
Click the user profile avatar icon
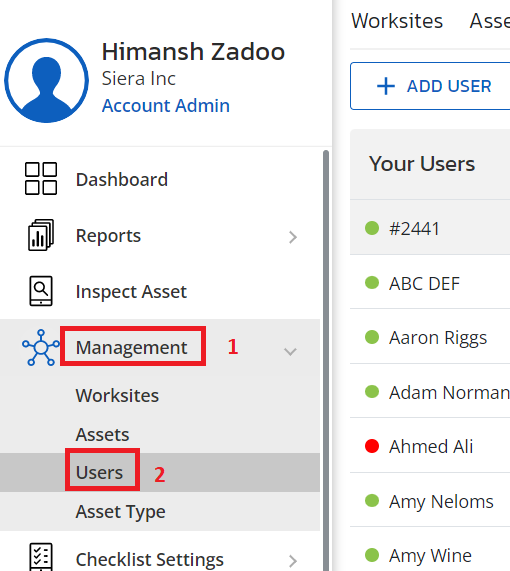coord(46,80)
